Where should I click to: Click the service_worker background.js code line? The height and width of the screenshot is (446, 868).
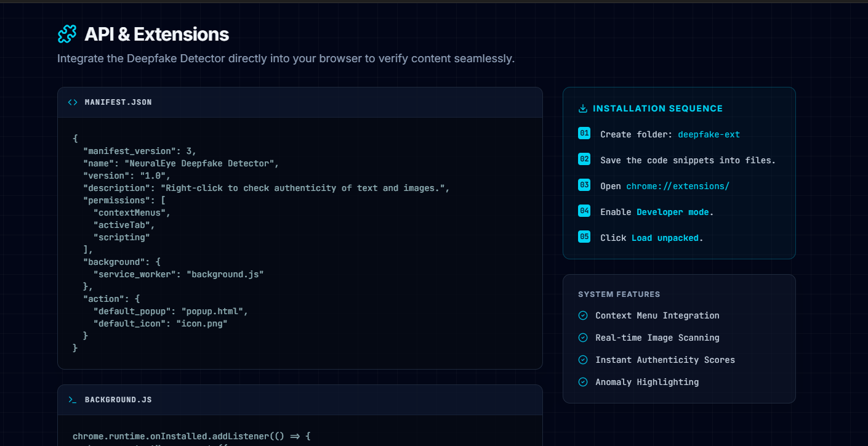tap(179, 274)
